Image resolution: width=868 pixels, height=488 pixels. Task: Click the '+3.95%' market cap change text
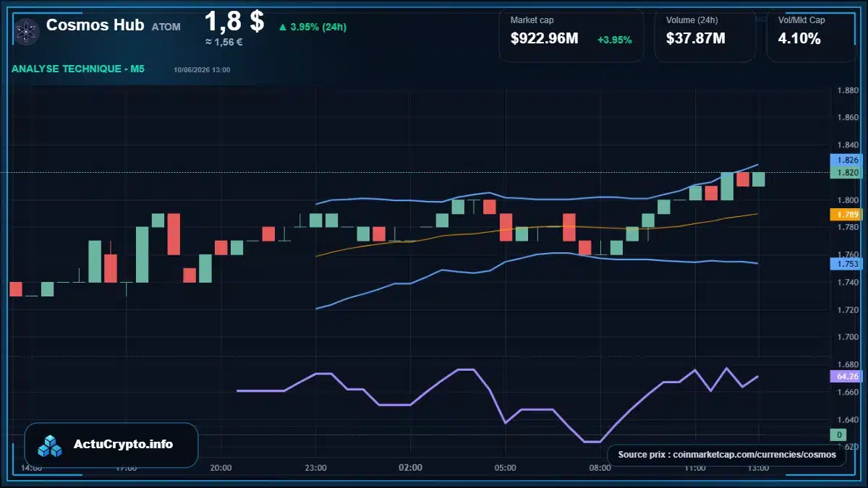coord(615,40)
